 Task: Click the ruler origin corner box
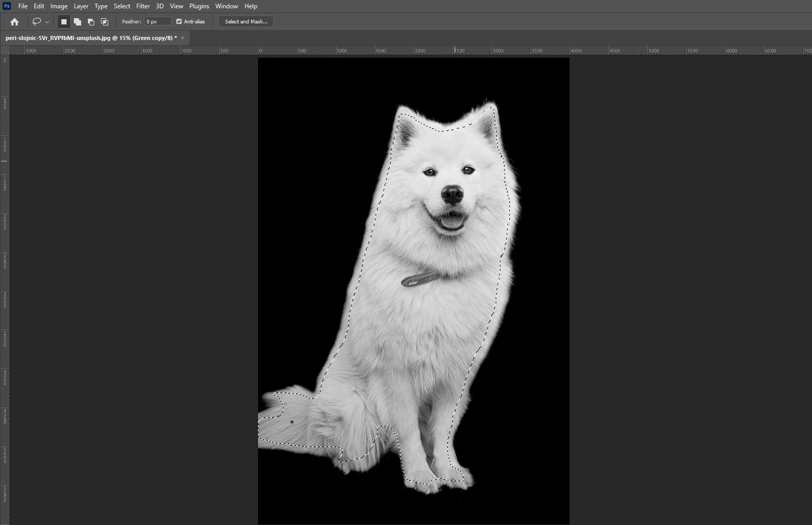(x=5, y=50)
